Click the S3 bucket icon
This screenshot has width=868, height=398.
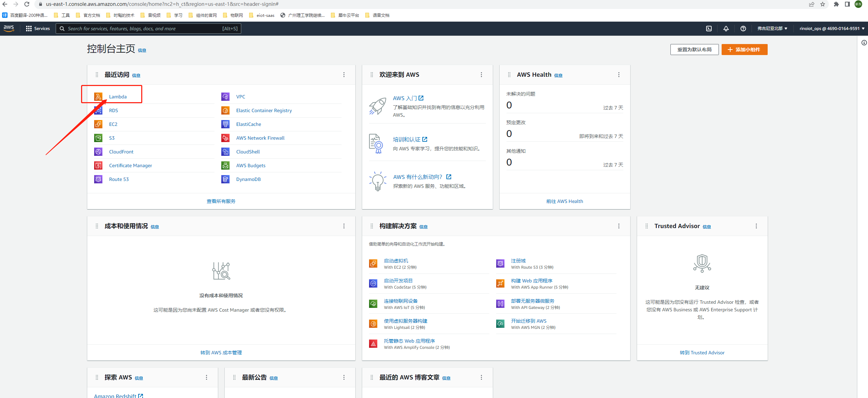(x=98, y=138)
